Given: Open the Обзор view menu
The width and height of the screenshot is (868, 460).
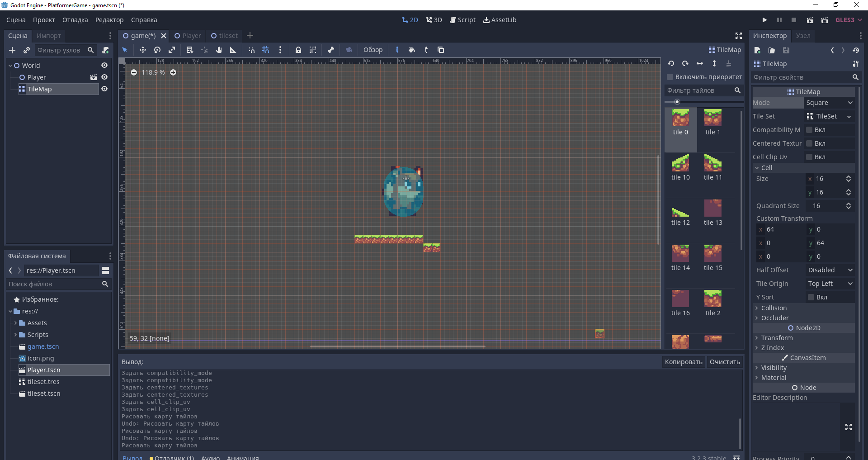Looking at the screenshot, I should point(373,50).
